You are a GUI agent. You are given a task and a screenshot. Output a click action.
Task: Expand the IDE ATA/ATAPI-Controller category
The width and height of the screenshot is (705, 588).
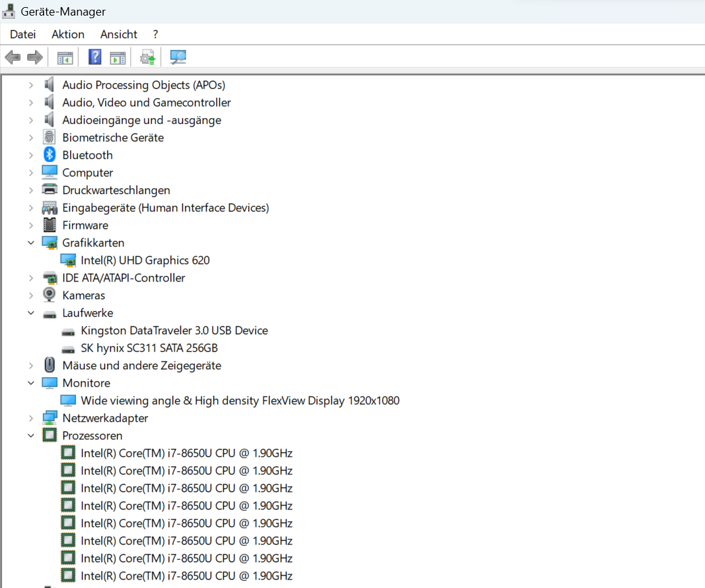coord(31,277)
